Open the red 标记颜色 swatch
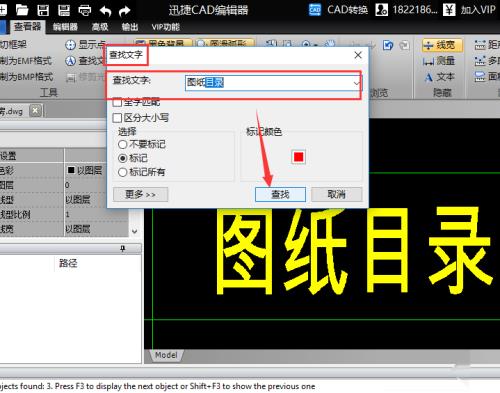Screen dimensions: 500x393 click(x=298, y=157)
